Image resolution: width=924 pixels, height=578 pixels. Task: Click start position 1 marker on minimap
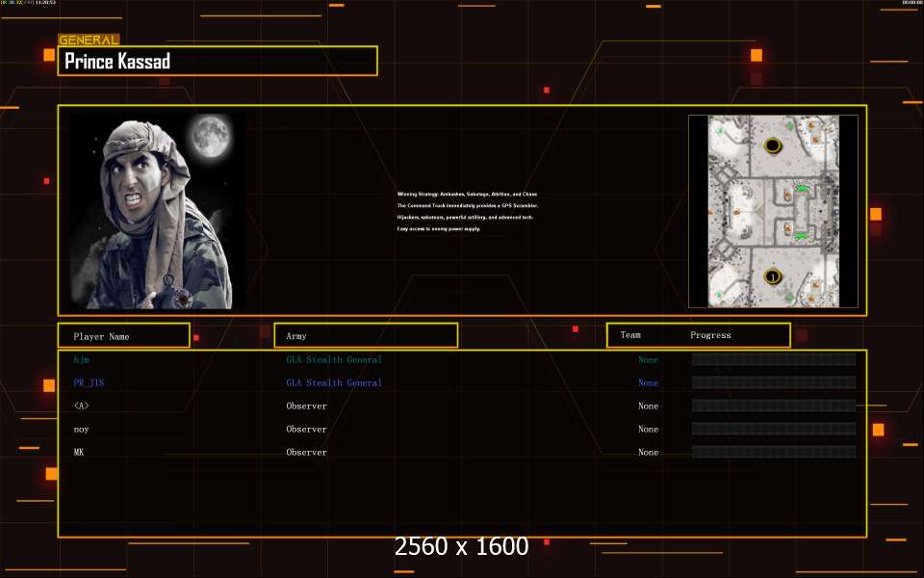[772, 277]
